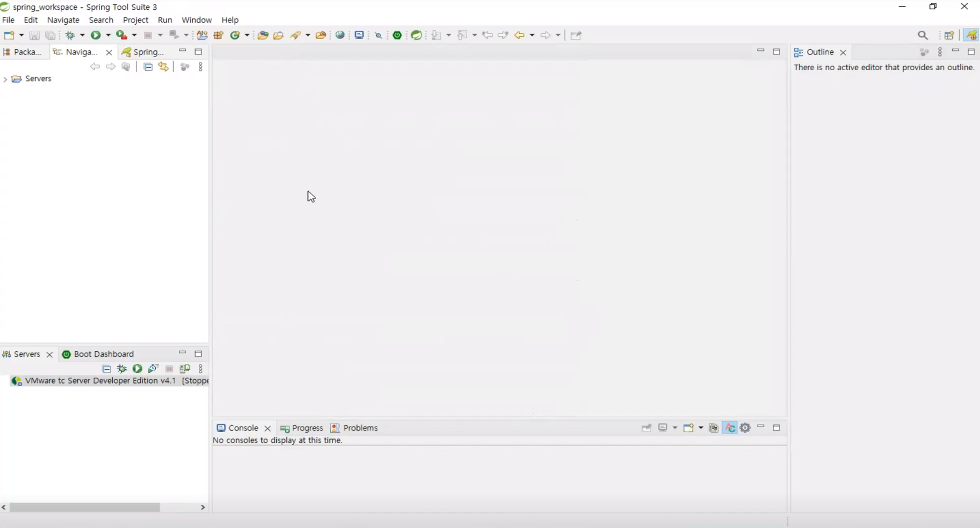The height and width of the screenshot is (528, 980).
Task: Start the server with green play icon
Action: [x=137, y=369]
